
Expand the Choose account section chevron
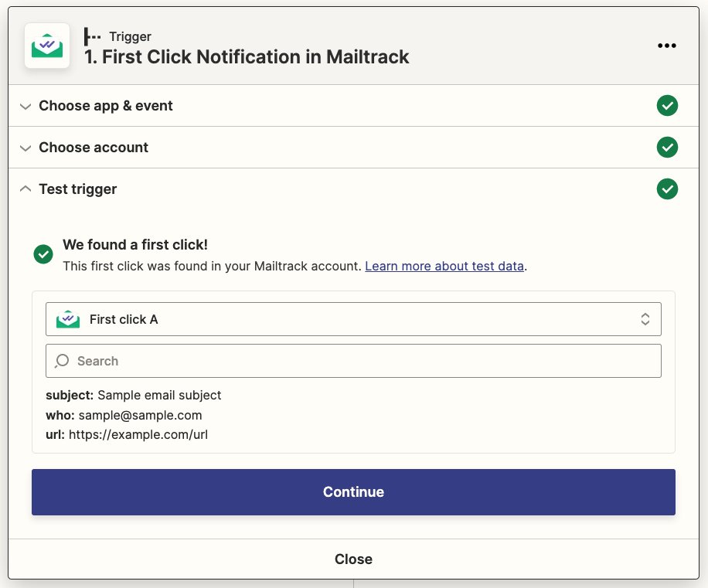click(26, 148)
